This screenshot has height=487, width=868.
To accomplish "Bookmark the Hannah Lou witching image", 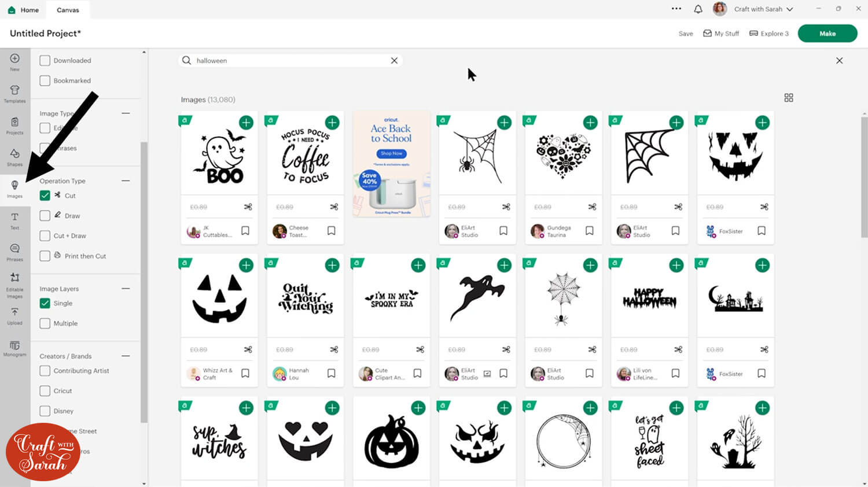I will (332, 374).
